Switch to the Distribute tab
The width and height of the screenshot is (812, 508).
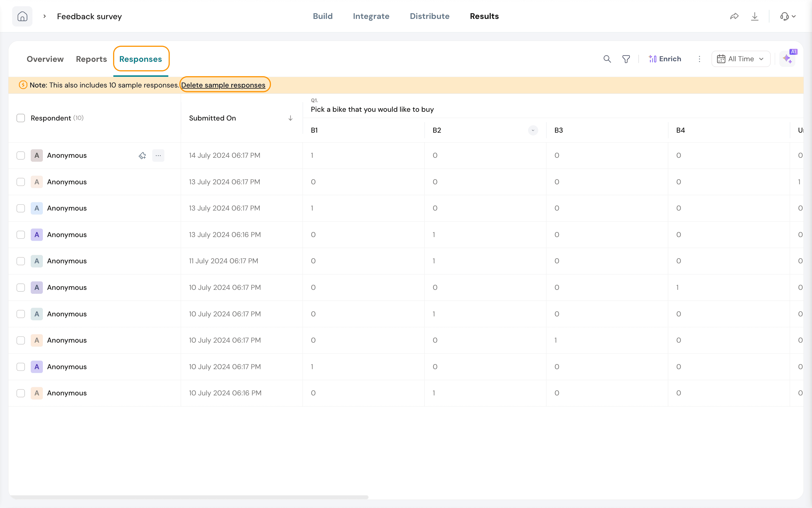point(429,16)
